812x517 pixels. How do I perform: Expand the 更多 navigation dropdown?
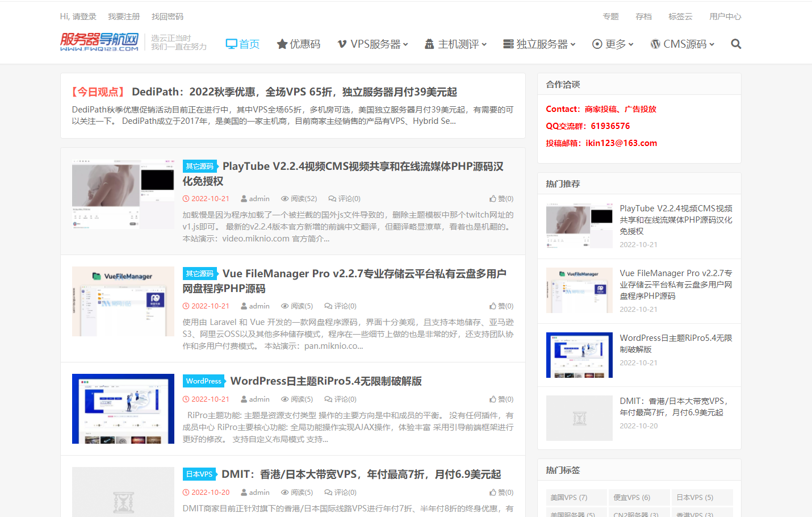[613, 44]
